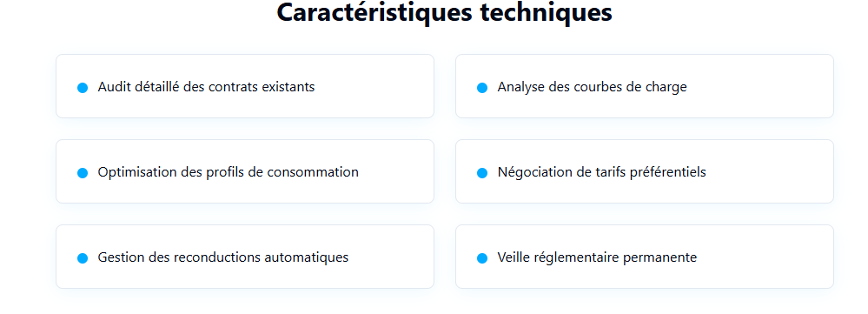Click the text Audit détaillé des contrats existants
This screenshot has width=868, height=314.
[206, 87]
